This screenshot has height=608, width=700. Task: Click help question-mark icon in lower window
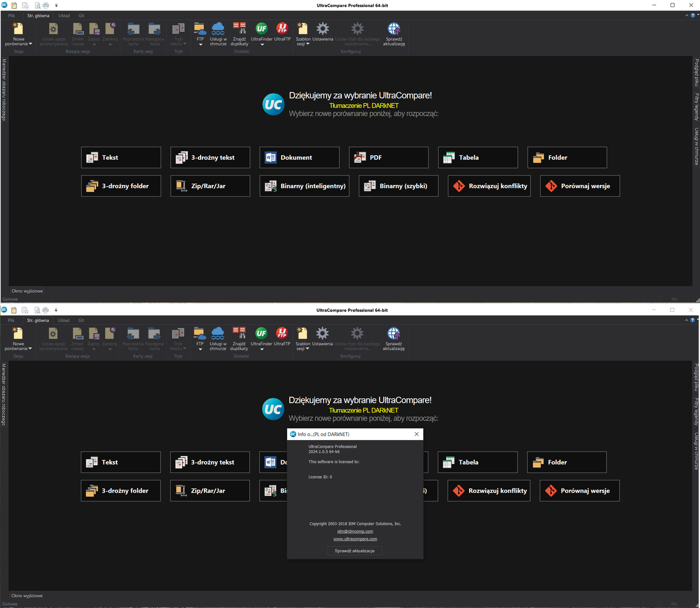692,320
